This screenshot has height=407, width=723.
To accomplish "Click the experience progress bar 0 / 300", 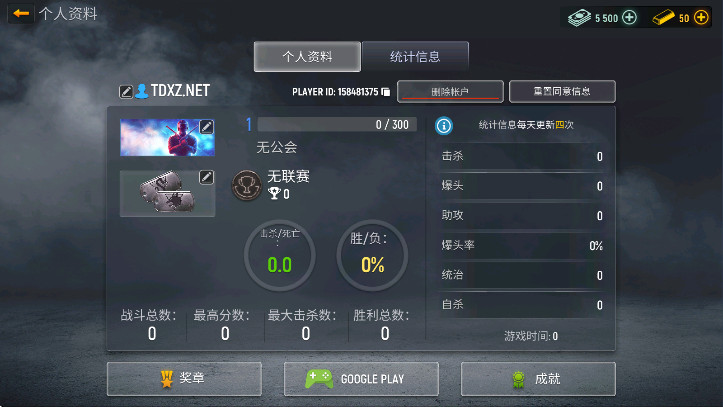I will click(337, 124).
